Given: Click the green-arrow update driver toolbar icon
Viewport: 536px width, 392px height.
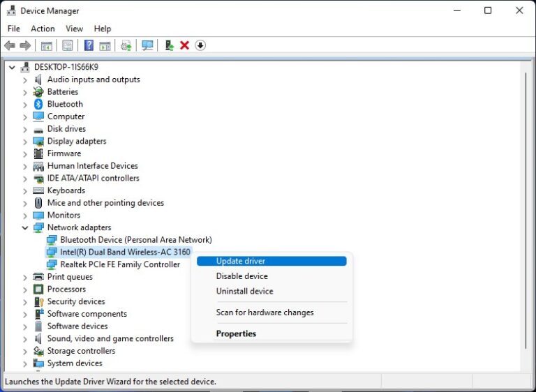Looking at the screenshot, I should (169, 45).
